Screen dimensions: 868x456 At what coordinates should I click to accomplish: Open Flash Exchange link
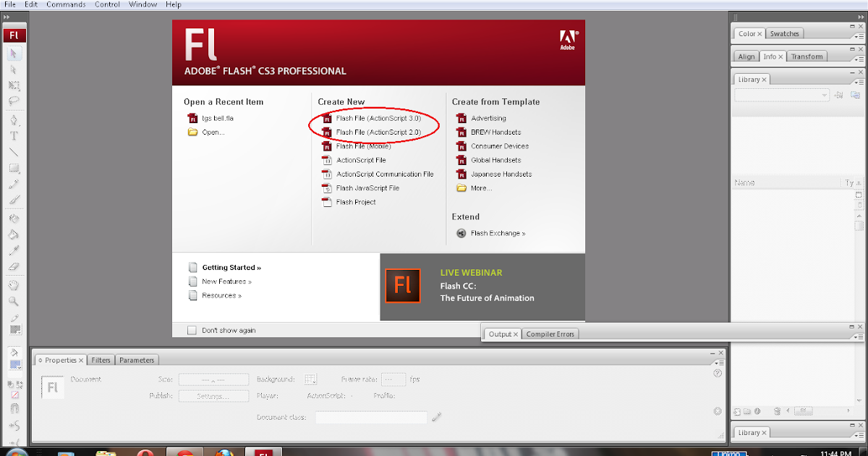(491, 233)
